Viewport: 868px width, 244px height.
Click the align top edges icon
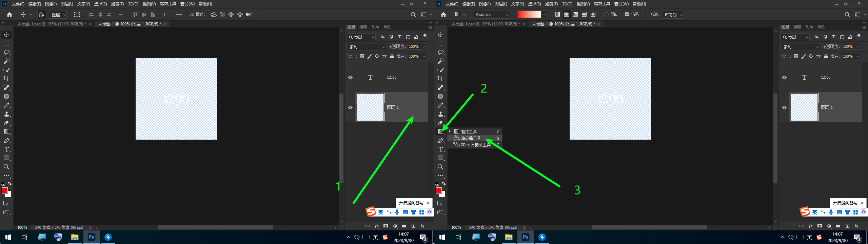coord(135,15)
